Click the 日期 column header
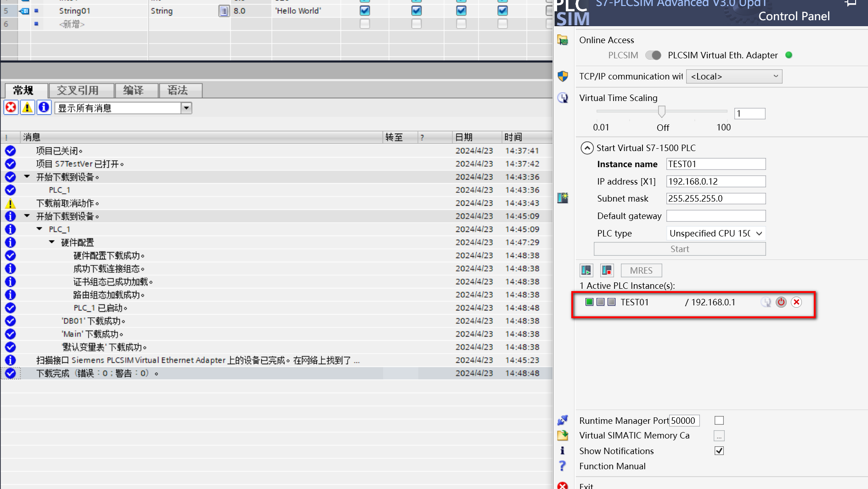Image resolution: width=868 pixels, height=489 pixels. pos(476,137)
